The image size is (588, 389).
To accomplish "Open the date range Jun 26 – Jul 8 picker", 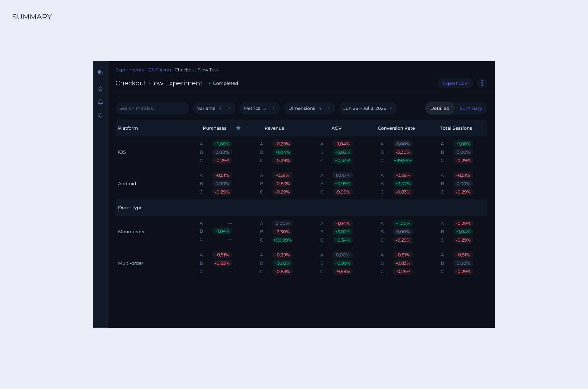I will (x=368, y=108).
